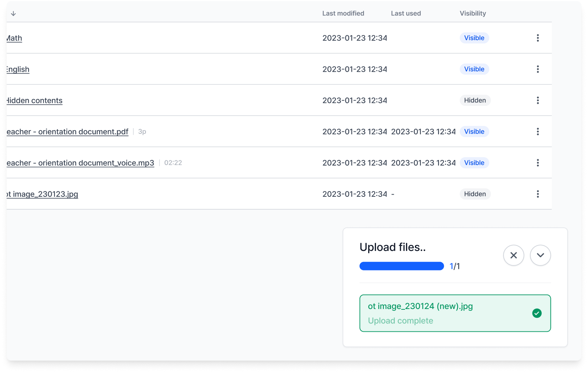588x373 pixels.
Task: Sort by Last used column header
Action: point(406,14)
